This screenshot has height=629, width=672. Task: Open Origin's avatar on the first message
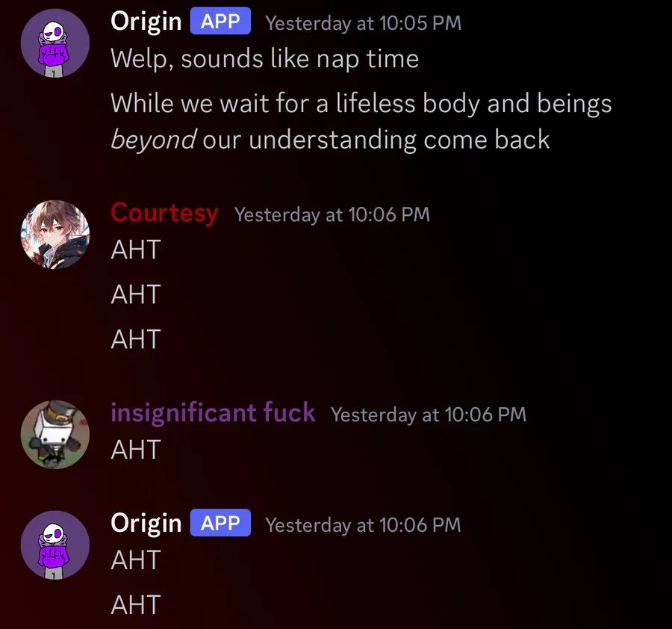(55, 43)
